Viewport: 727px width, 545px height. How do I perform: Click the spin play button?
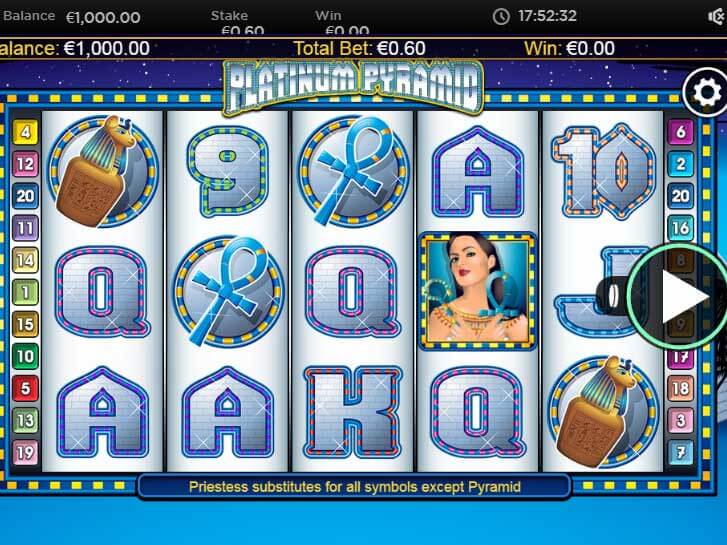[679, 297]
